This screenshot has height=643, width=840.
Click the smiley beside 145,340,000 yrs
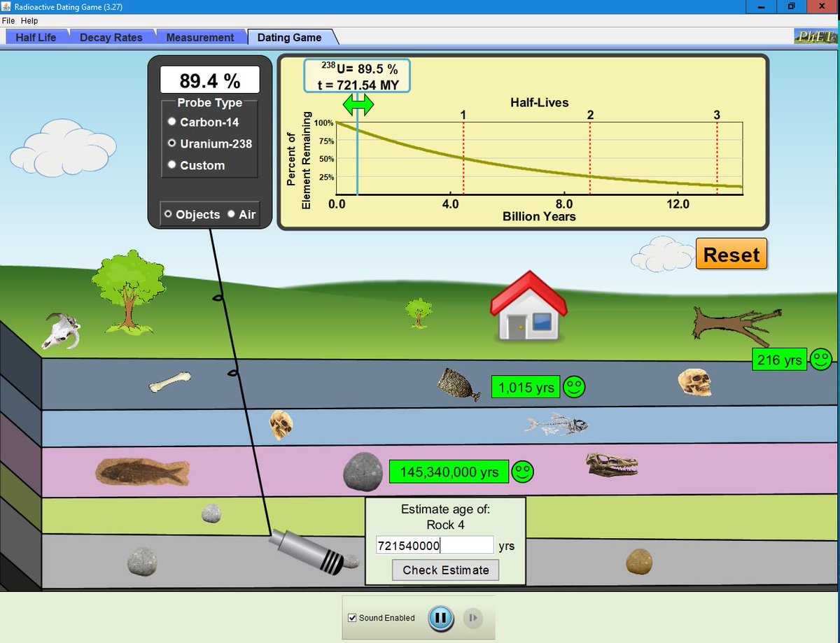pos(522,472)
